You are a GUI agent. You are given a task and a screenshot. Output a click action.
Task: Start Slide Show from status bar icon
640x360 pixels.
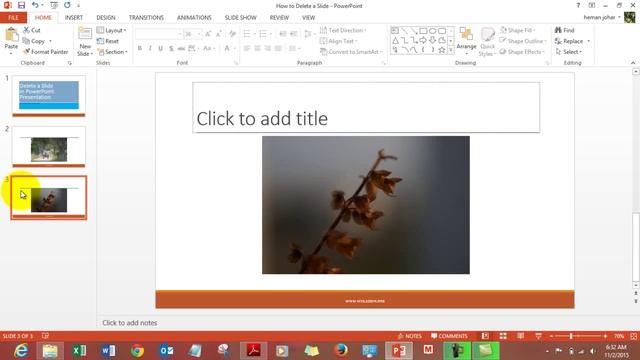click(538, 336)
